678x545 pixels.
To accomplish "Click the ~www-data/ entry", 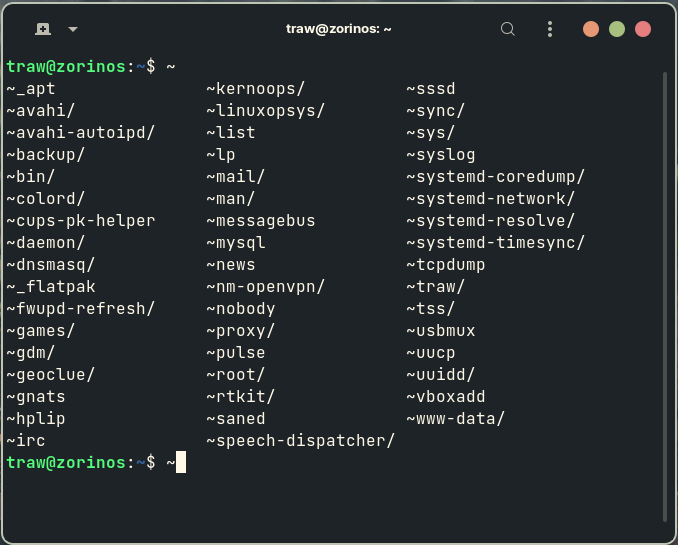I will [x=456, y=419].
